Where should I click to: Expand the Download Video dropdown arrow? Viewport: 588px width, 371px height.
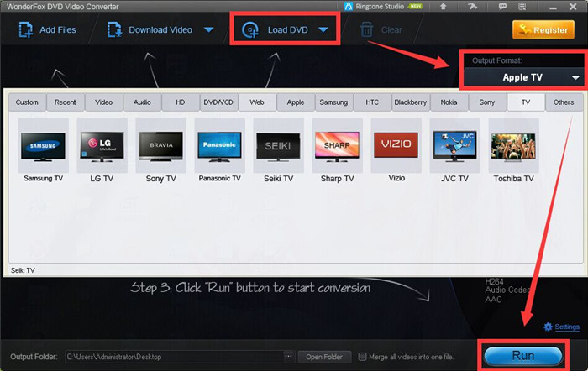coord(209,29)
